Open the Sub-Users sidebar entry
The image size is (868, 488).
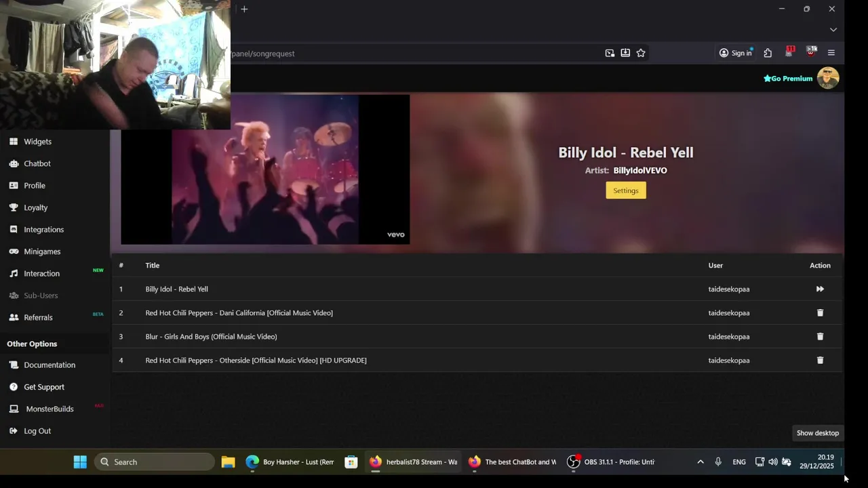click(41, 296)
